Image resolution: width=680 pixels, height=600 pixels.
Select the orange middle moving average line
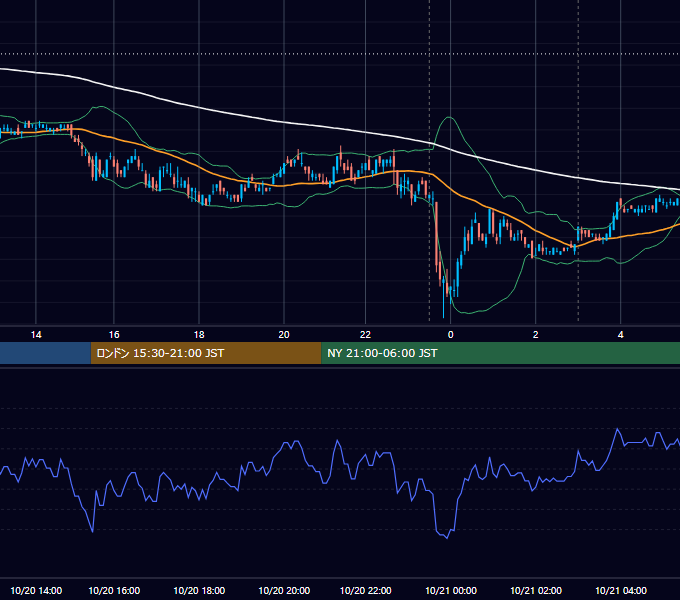(284, 185)
